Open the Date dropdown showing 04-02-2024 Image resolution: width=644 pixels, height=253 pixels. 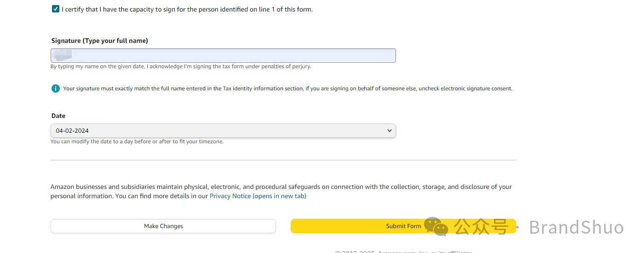[223, 131]
